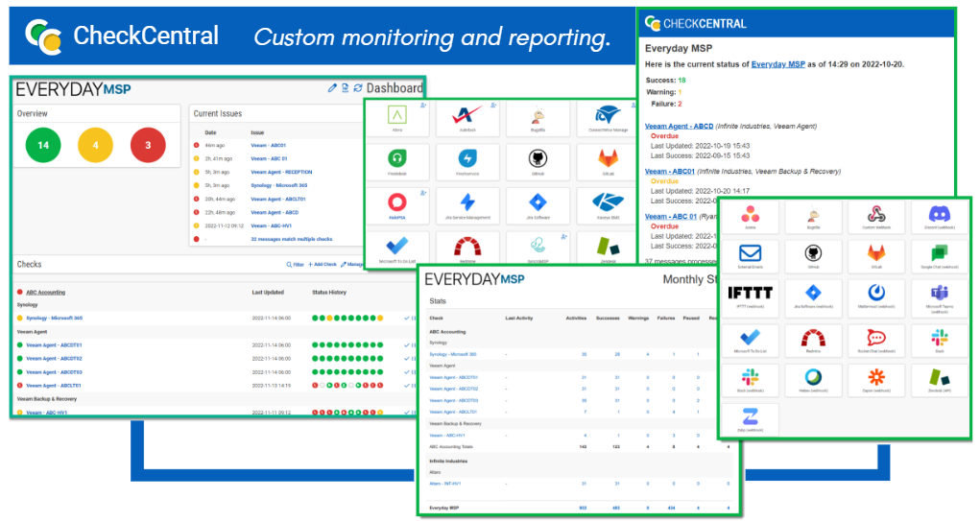The image size is (980, 521).
Task: Click the red 3 failure circle
Action: click(148, 145)
